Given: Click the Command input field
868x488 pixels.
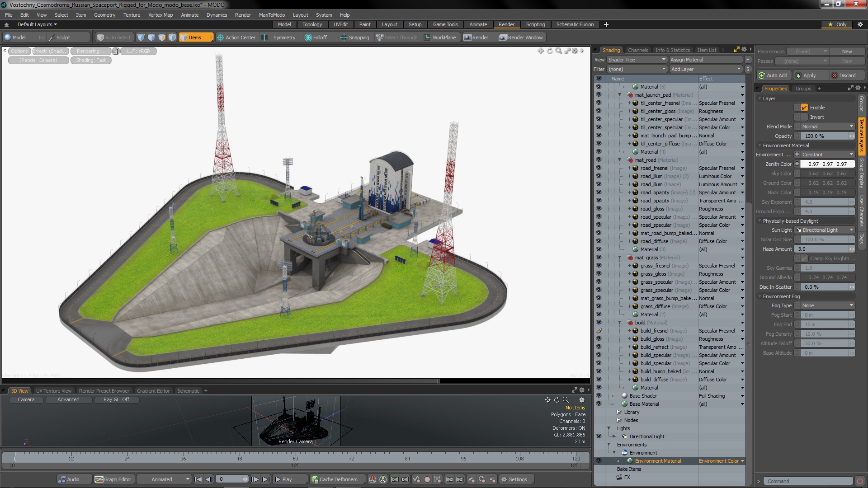Looking at the screenshot, I should click(x=808, y=481).
